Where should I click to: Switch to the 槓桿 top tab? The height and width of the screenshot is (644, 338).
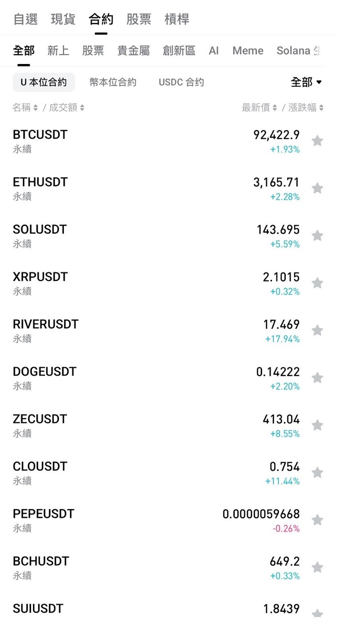pos(177,19)
